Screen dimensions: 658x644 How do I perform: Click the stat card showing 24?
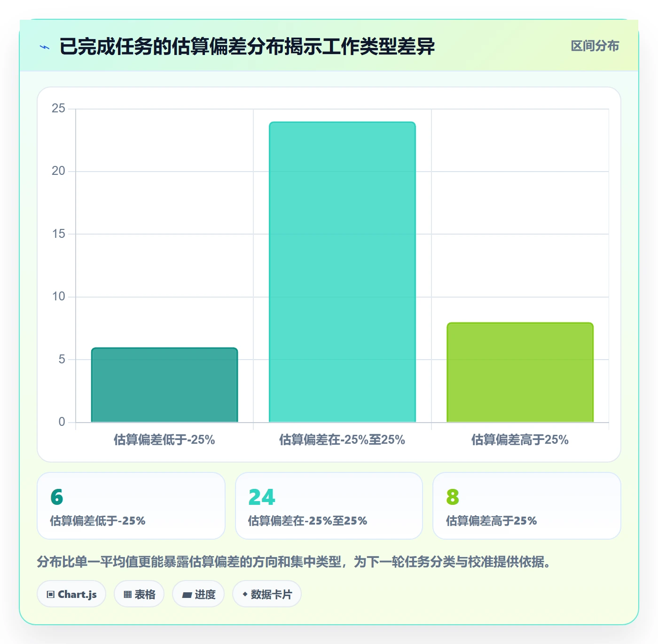(329, 506)
